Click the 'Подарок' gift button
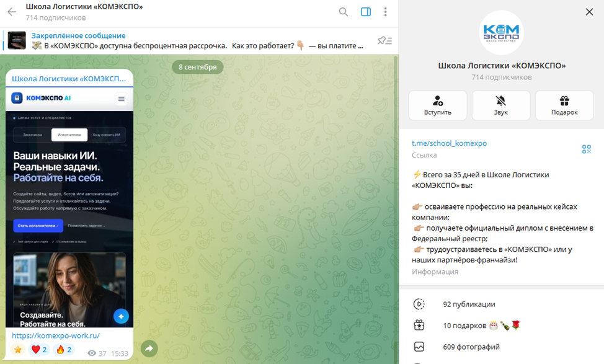The width and height of the screenshot is (604, 364). click(564, 105)
